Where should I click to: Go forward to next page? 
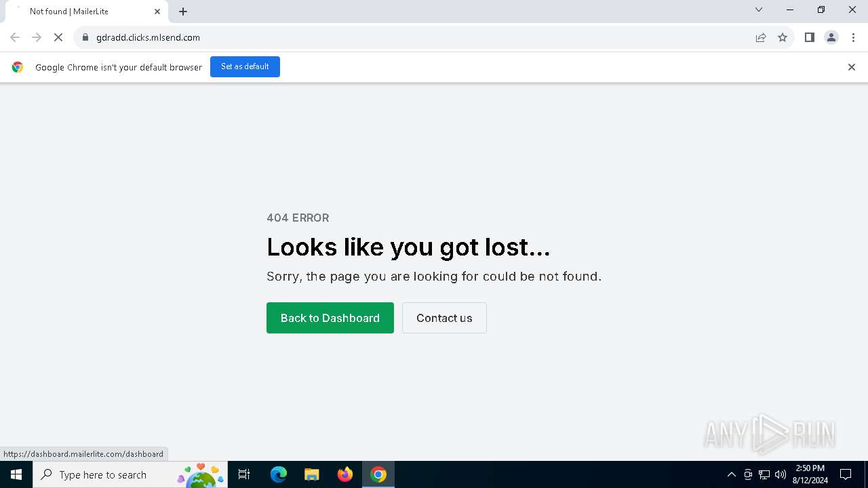pos(37,37)
